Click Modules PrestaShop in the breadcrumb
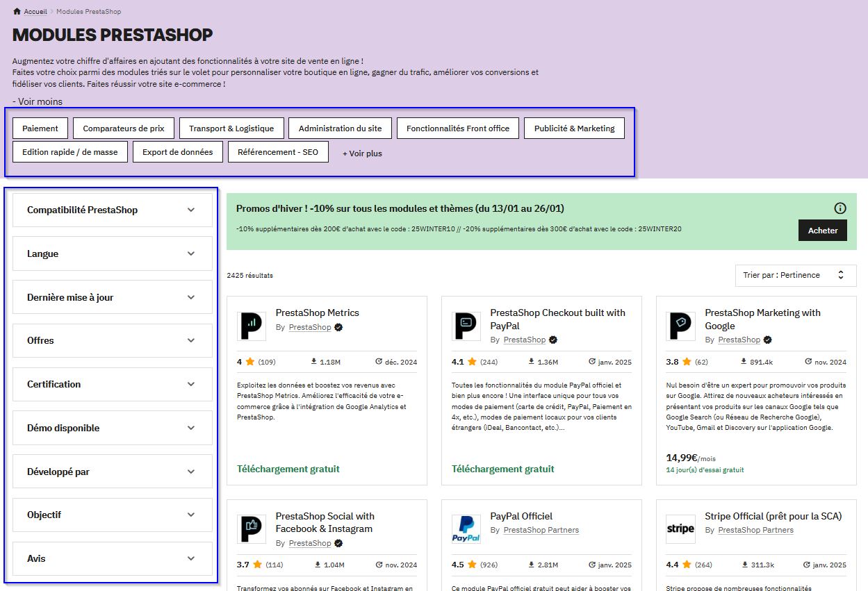Viewport: 868px width, 591px height. [88, 12]
